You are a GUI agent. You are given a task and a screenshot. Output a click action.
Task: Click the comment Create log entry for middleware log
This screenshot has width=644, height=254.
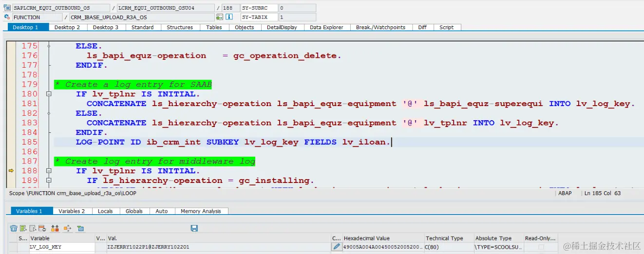click(x=154, y=161)
